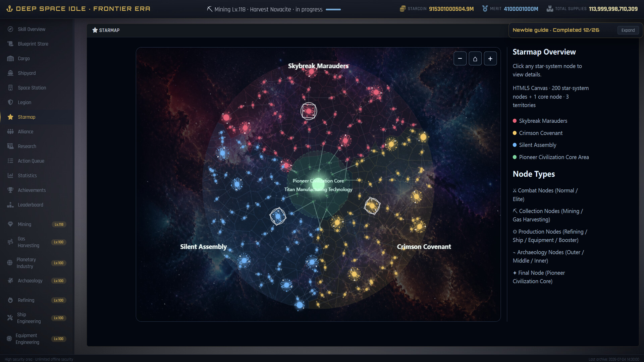Zoom out the starmap with minus button
This screenshot has height=362, width=644.
(x=460, y=59)
